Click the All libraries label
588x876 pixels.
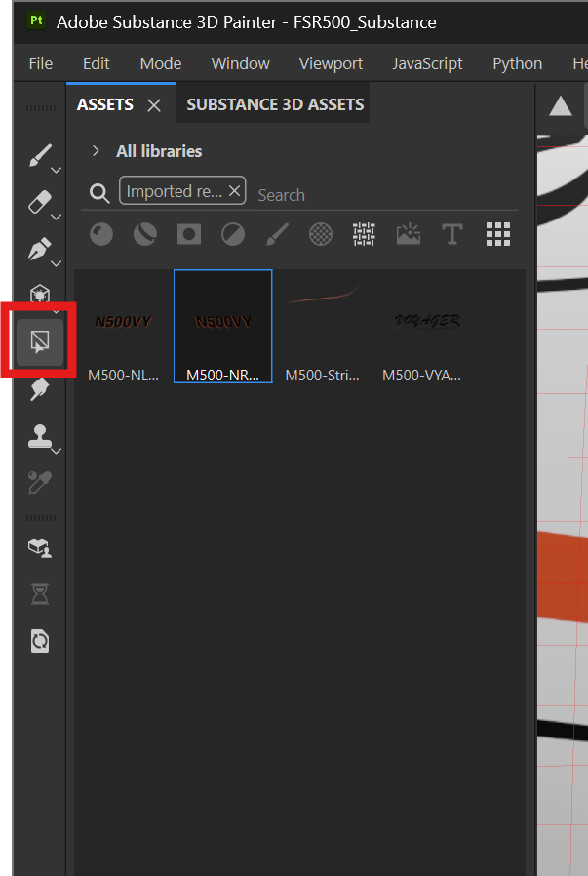(x=159, y=151)
